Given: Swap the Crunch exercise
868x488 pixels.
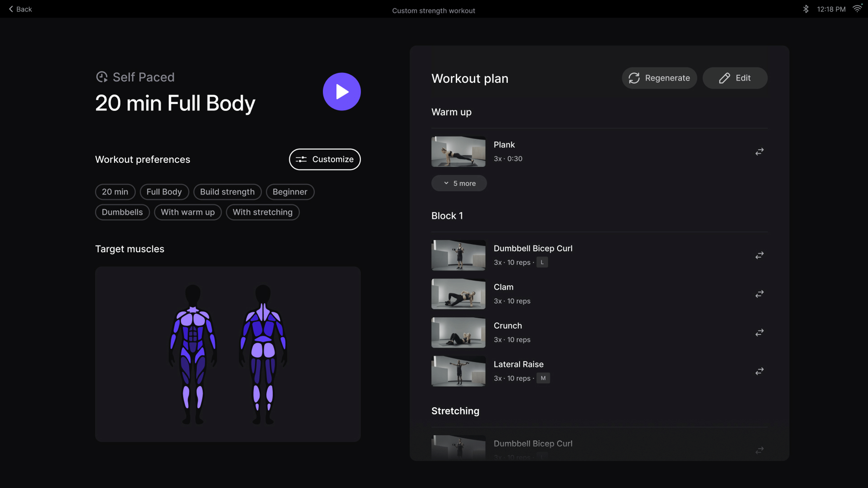Looking at the screenshot, I should [x=759, y=332].
